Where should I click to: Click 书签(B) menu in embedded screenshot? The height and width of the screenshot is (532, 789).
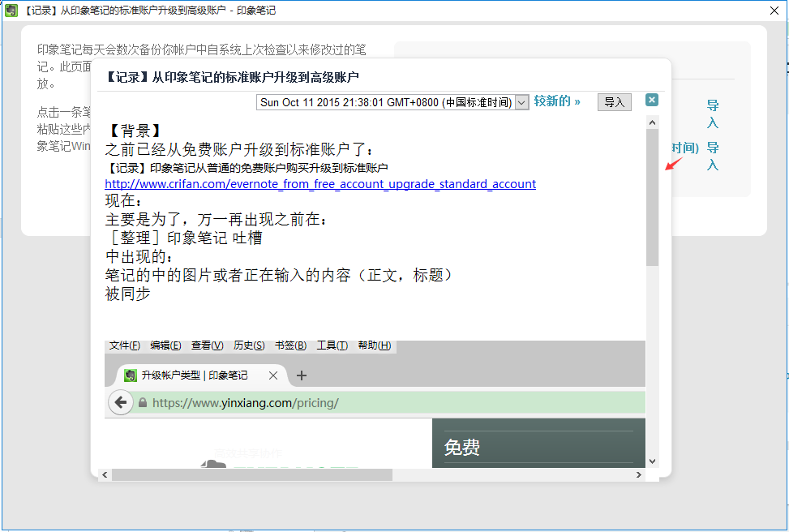(290, 345)
